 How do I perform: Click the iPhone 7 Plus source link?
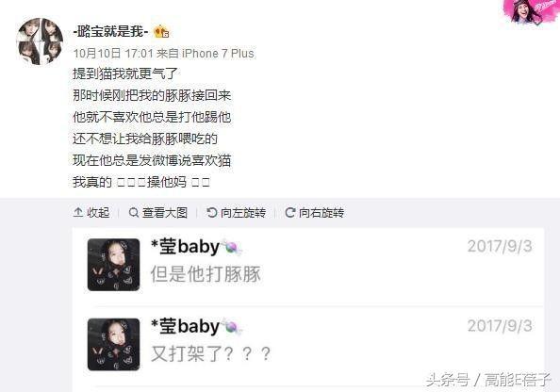coord(218,54)
